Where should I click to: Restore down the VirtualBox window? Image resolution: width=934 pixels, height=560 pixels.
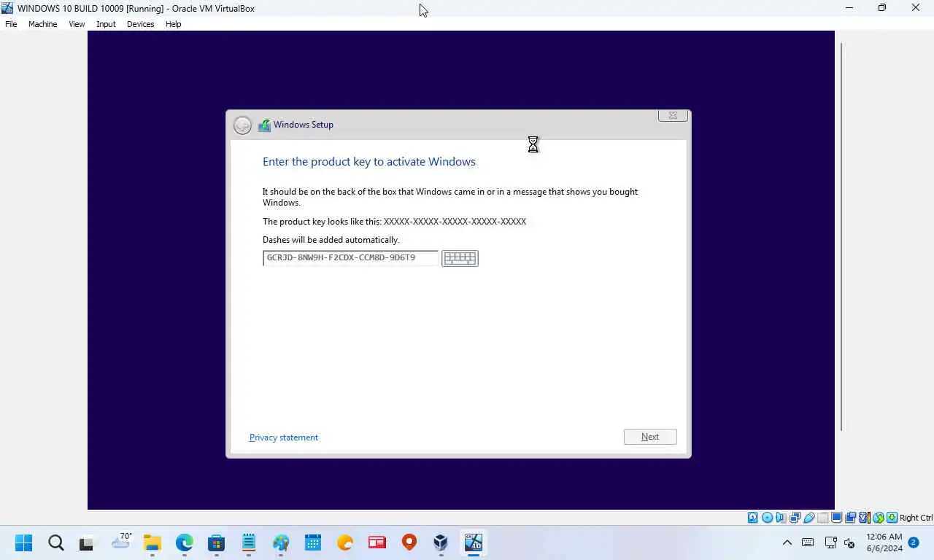882,8
